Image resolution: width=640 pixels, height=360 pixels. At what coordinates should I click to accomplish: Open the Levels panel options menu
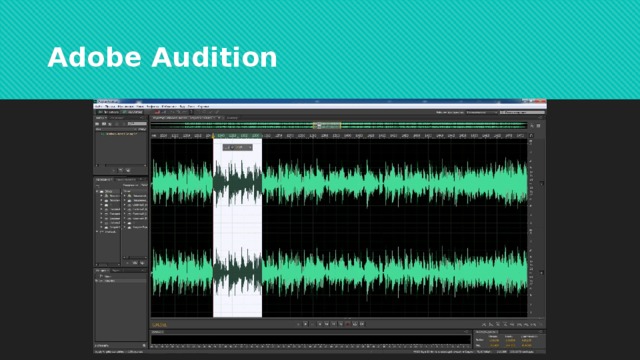[467, 332]
